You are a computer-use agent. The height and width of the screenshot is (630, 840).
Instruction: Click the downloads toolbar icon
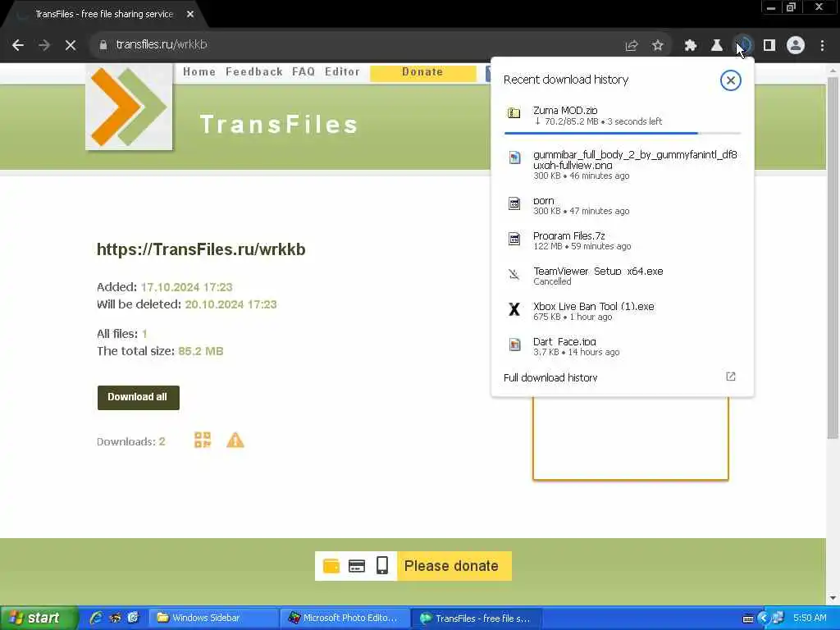(743, 46)
